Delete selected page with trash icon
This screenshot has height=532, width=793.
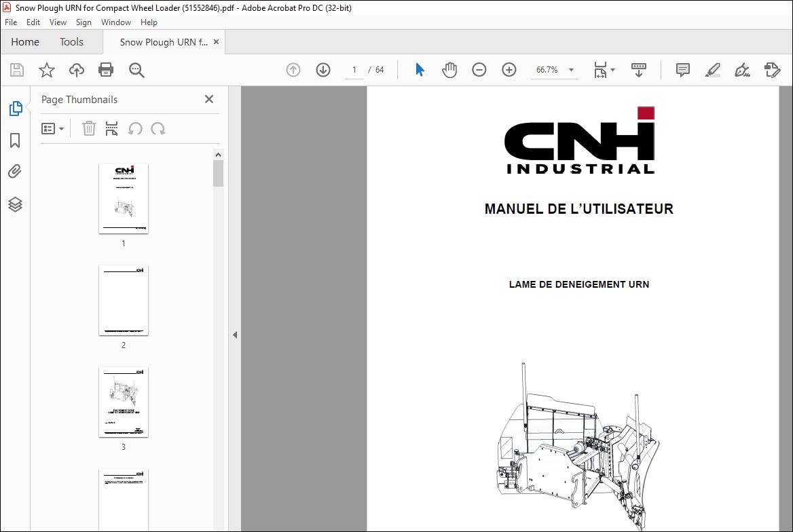89,128
